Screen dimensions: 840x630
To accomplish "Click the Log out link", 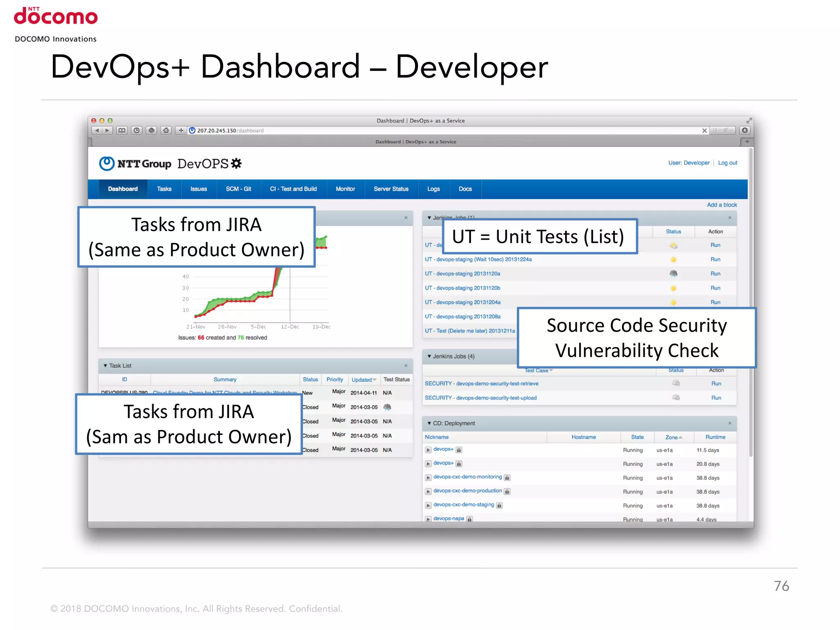I will point(728,163).
